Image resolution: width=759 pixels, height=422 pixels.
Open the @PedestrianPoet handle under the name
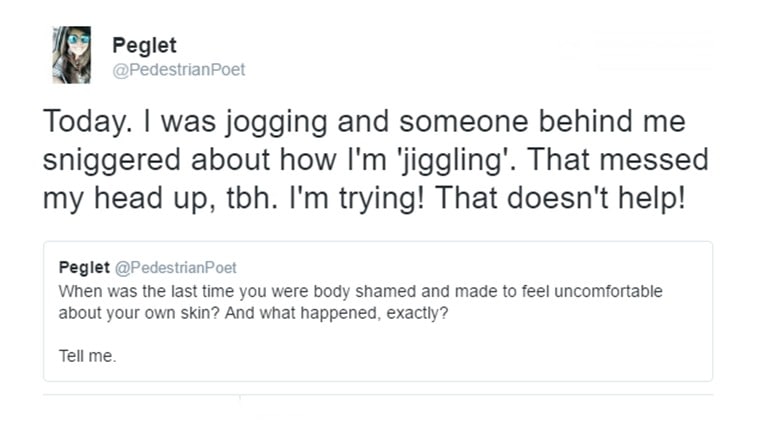(x=179, y=70)
